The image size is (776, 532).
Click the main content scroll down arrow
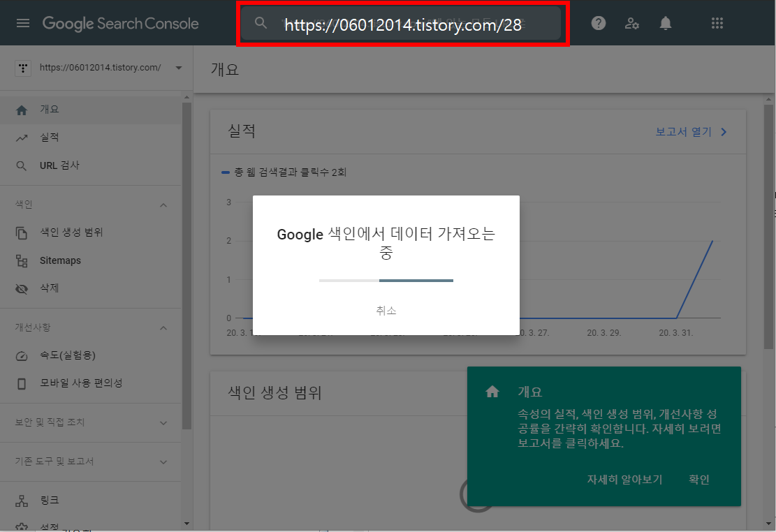click(x=768, y=523)
